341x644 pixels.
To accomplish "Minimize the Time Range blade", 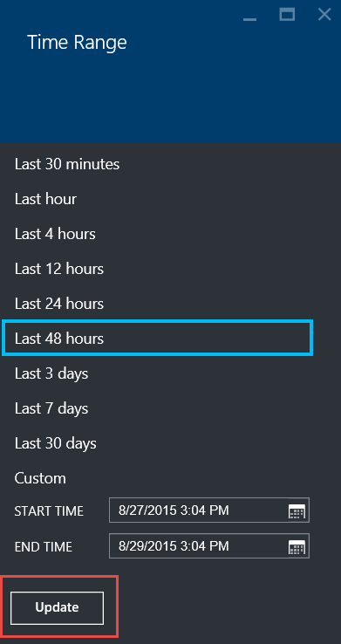I will pos(249,16).
